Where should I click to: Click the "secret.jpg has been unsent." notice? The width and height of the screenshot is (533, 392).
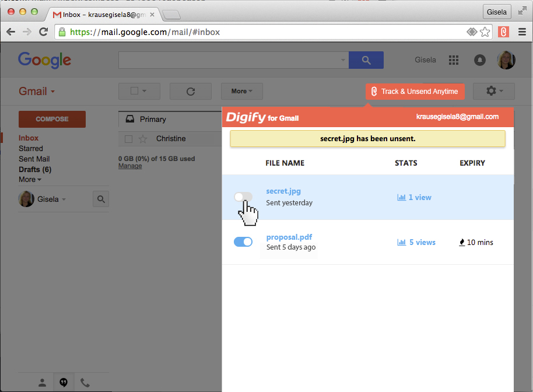tap(368, 139)
